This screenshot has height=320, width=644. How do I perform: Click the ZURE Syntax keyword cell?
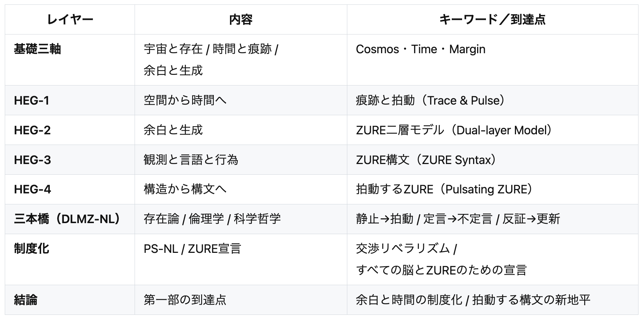tap(426, 160)
